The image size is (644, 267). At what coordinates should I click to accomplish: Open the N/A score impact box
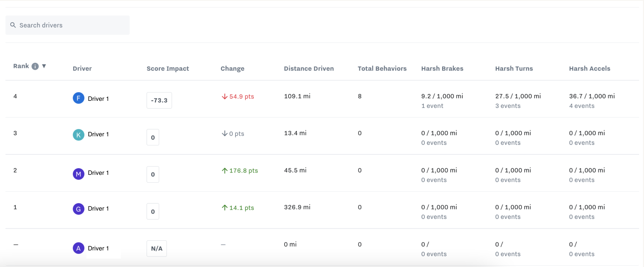156,248
